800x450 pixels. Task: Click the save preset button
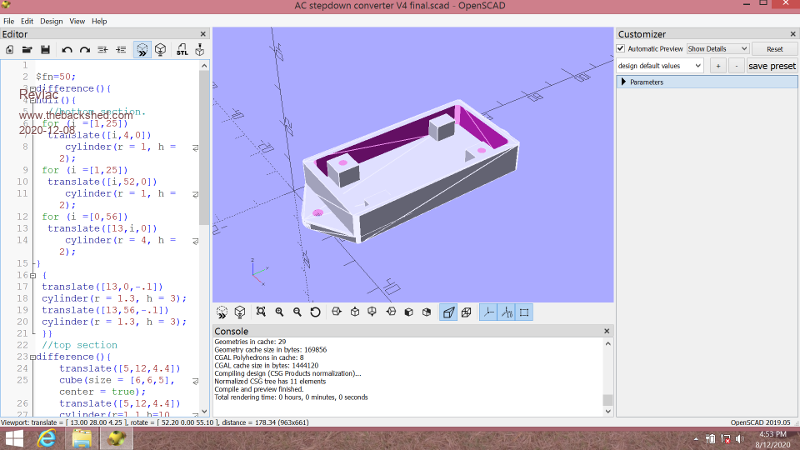(771, 66)
